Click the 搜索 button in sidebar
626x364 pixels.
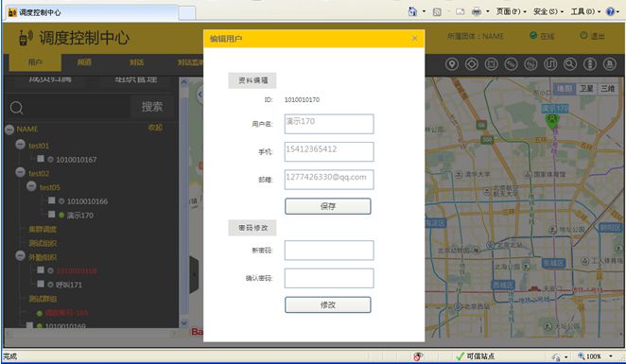[x=152, y=107]
